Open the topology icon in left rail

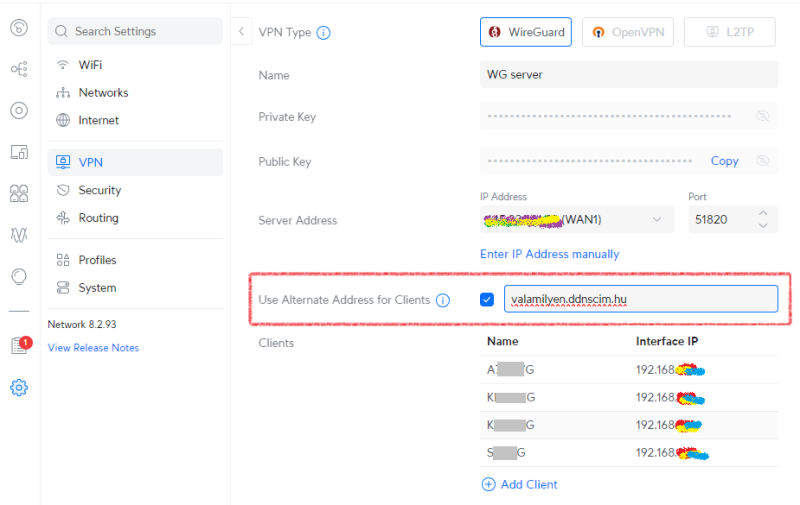[19, 69]
